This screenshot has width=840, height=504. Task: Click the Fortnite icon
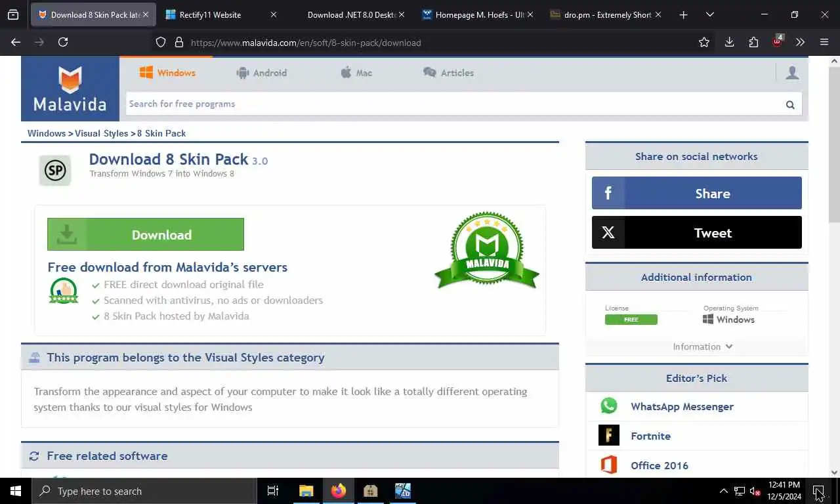(609, 436)
